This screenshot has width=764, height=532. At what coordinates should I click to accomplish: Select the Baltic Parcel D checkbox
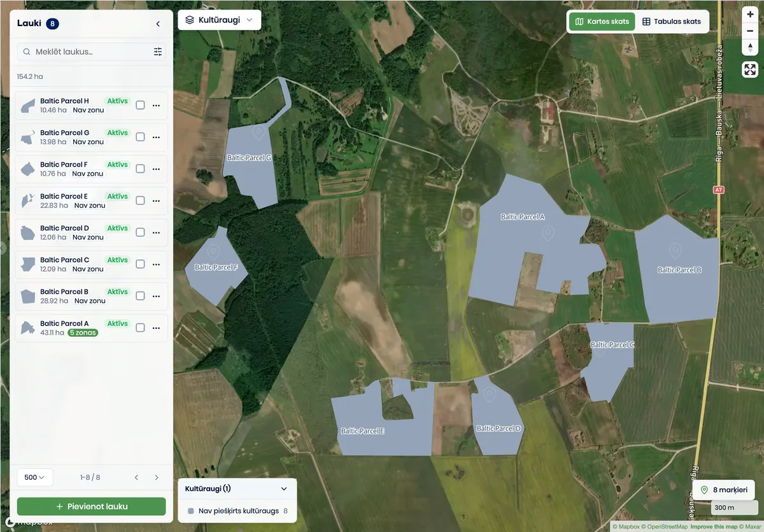click(x=140, y=233)
